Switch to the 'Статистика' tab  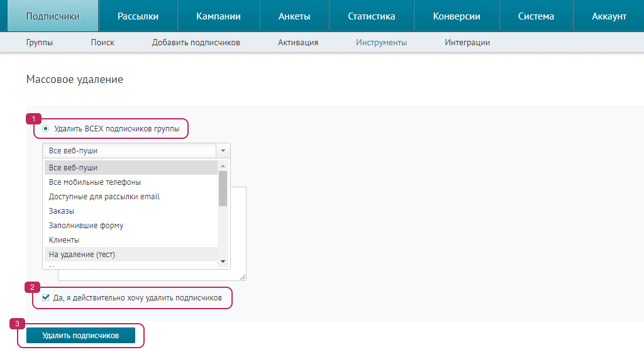(371, 16)
